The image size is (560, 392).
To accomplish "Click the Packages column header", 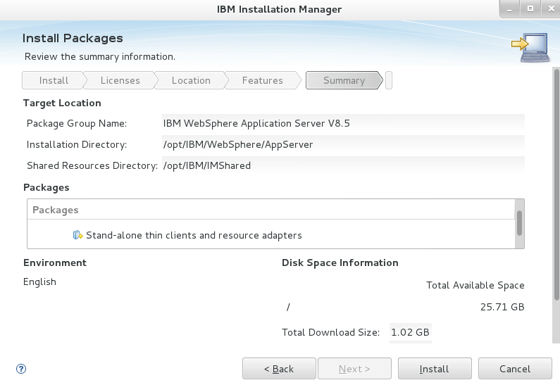I will tap(271, 210).
